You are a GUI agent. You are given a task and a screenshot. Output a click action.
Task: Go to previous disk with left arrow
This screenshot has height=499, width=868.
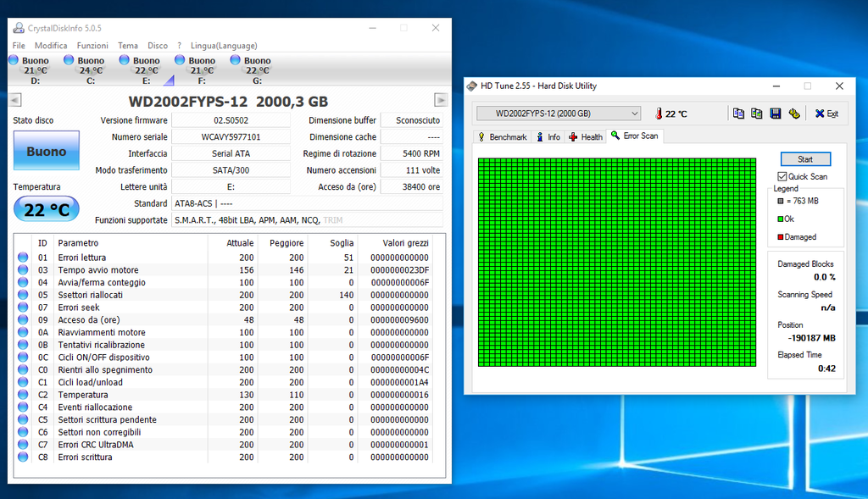point(15,101)
